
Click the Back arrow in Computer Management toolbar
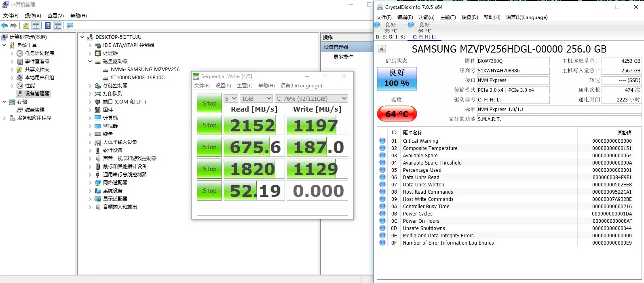point(5,26)
